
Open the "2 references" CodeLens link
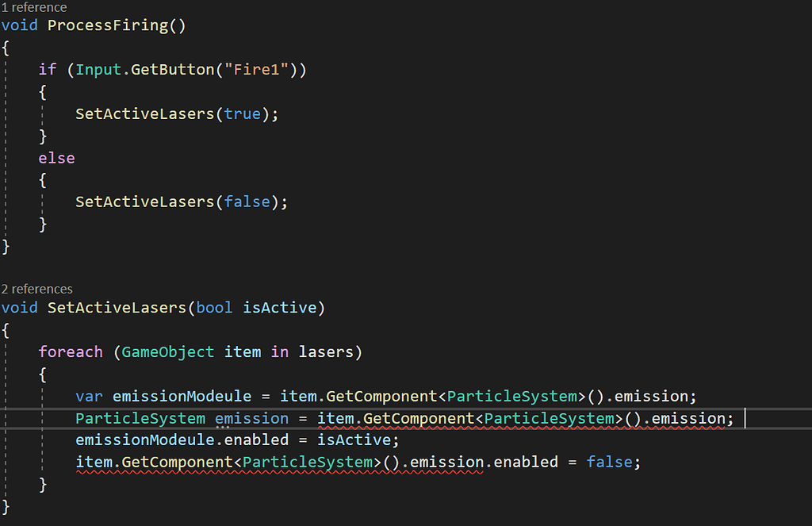click(37, 289)
